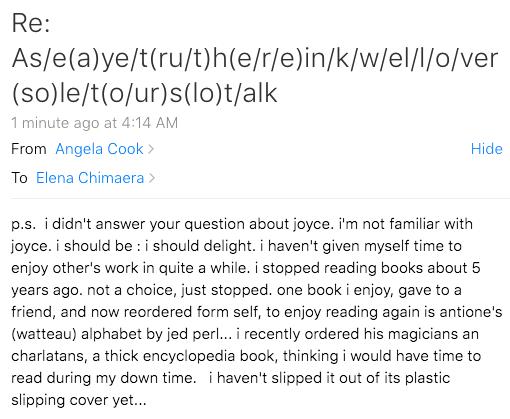The image size is (510, 419).
Task: Expand the chevron beside Angela Cook
Action: coord(151,149)
